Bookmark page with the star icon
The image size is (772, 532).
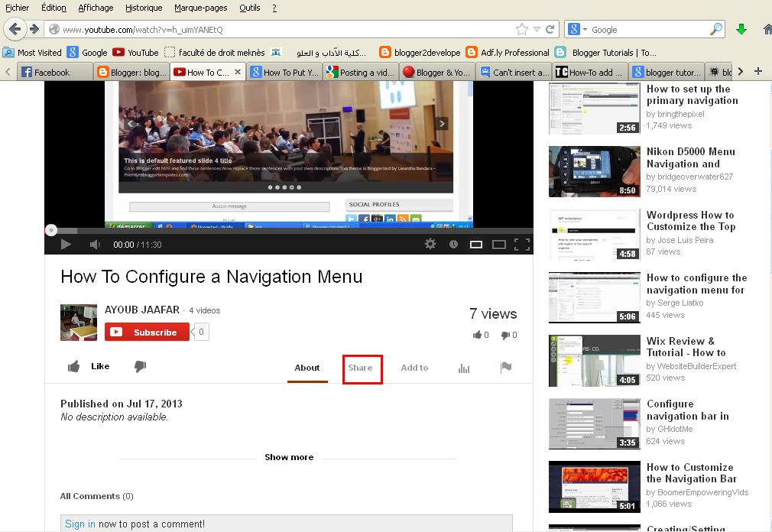[x=522, y=30]
